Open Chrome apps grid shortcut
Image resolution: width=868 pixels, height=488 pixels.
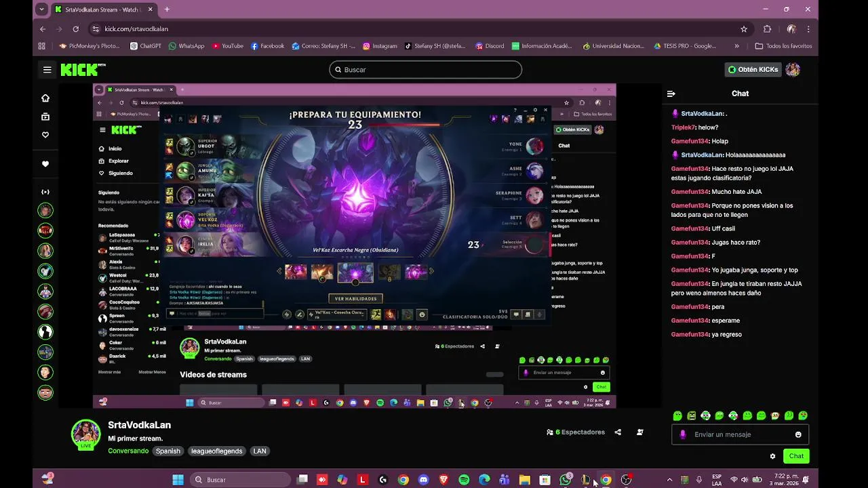click(x=42, y=46)
